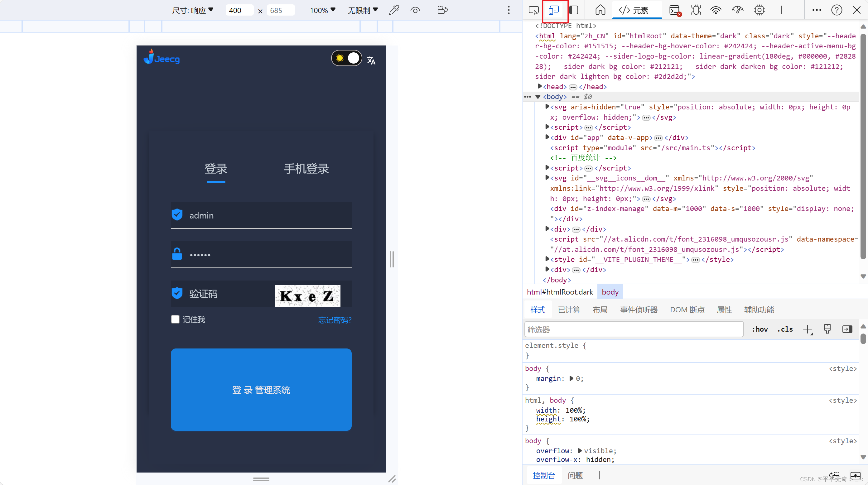Open the 问题 issues drawer tab
This screenshot has height=485, width=868.
point(575,475)
